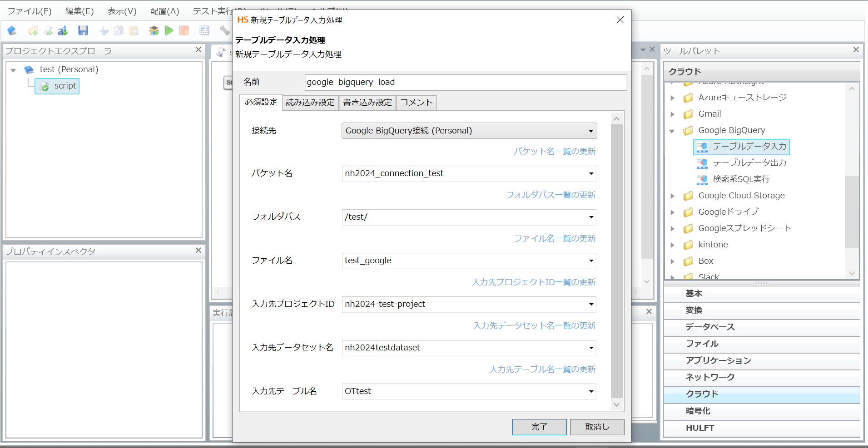Open the ファイル(F) menu

pyautogui.click(x=30, y=11)
